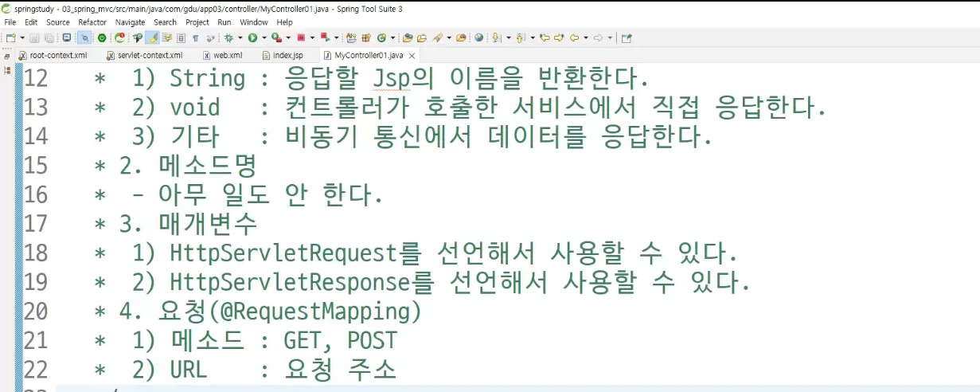Switch to root-context.xml tab
The image size is (980, 392).
52,56
